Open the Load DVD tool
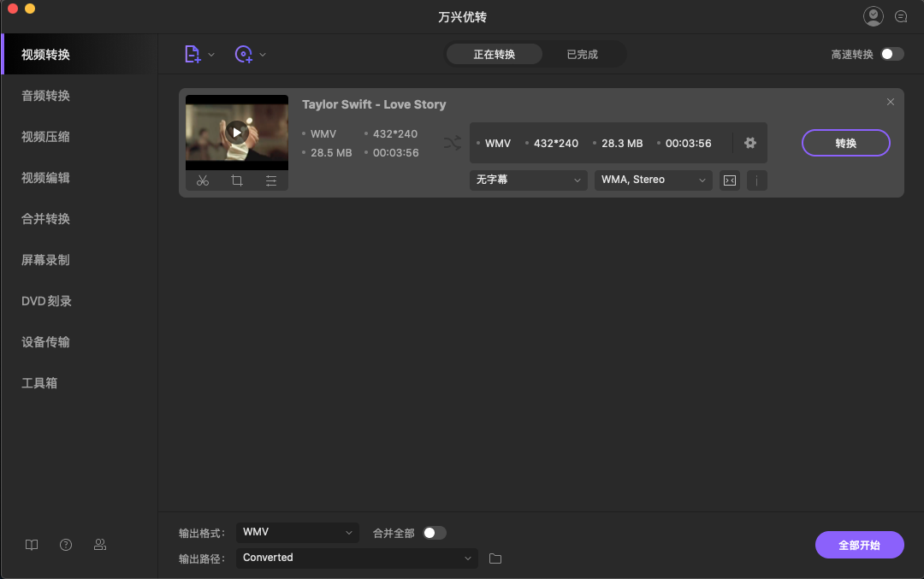Screen dimensions: 924x579 244,53
